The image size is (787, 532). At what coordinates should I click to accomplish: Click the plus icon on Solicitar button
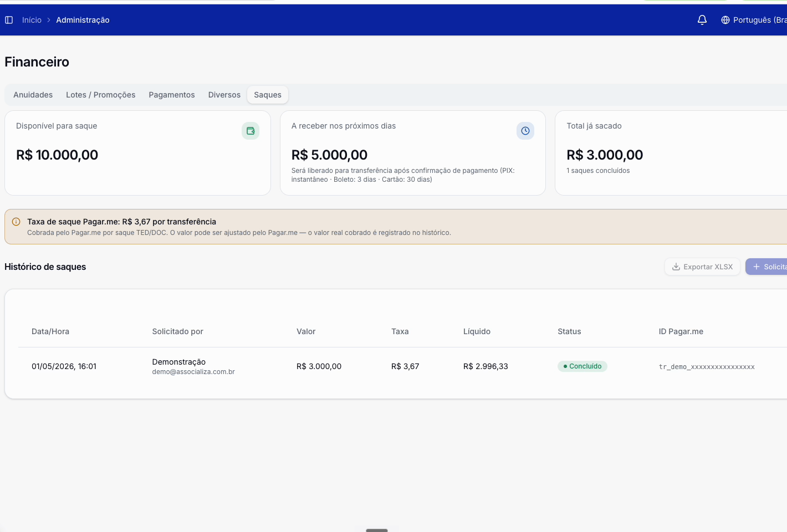coord(757,267)
